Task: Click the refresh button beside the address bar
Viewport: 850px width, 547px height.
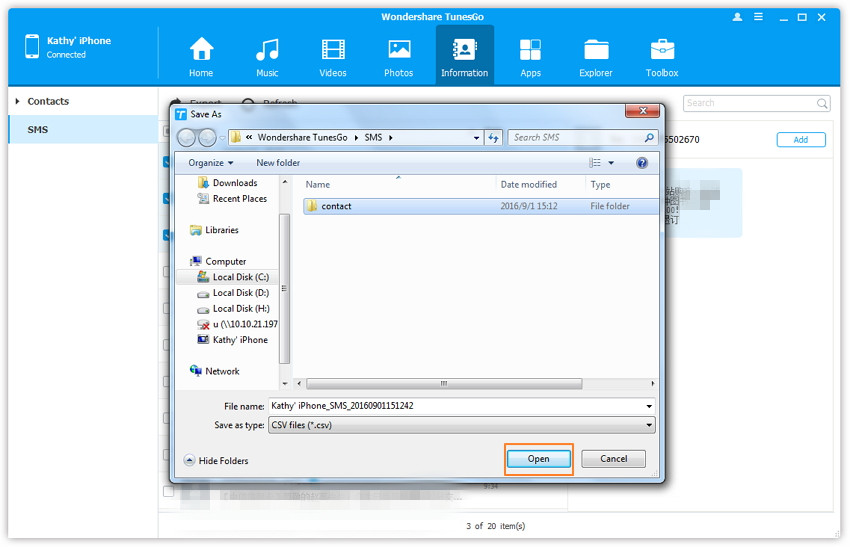Action: (494, 138)
